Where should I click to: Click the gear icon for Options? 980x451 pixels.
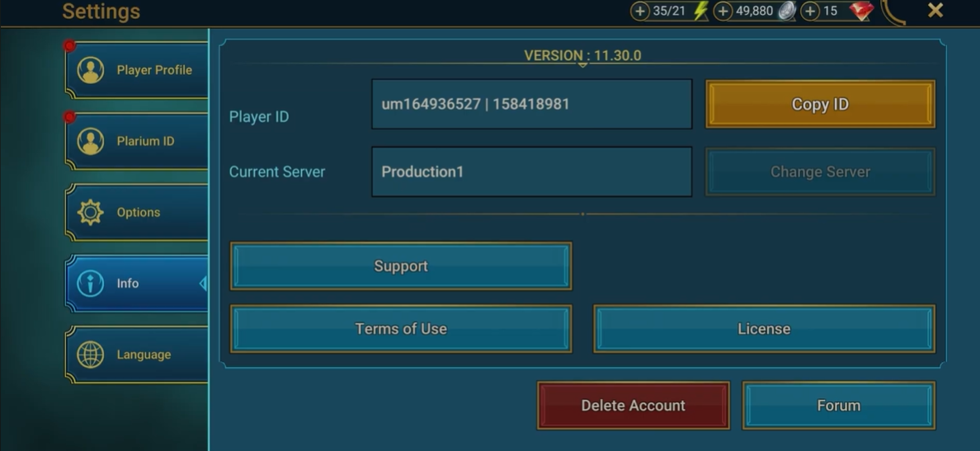coord(91,213)
